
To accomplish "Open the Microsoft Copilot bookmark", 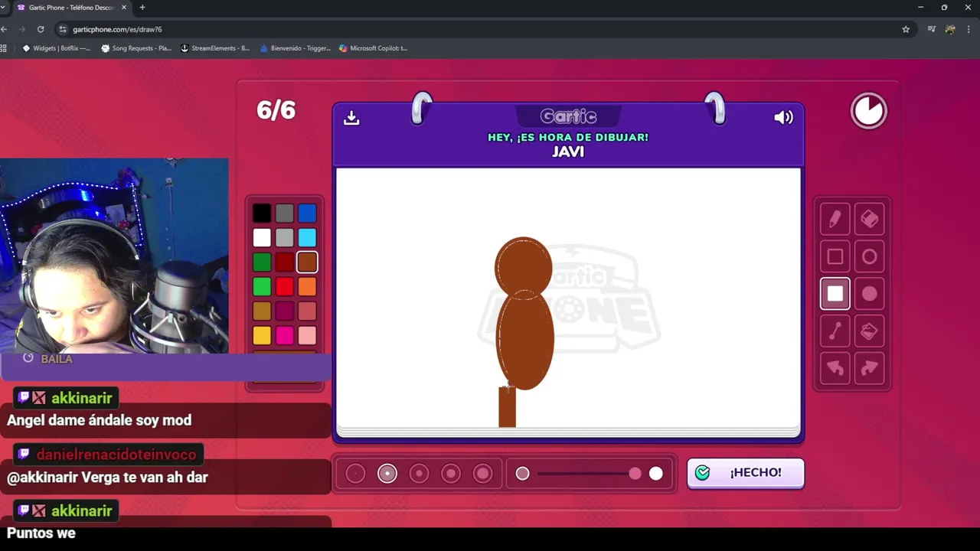I will (373, 47).
